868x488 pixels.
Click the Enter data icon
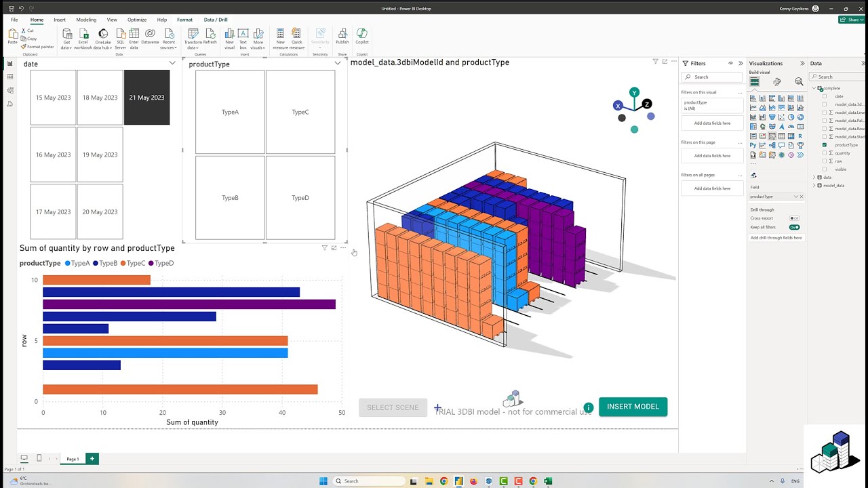pyautogui.click(x=134, y=39)
